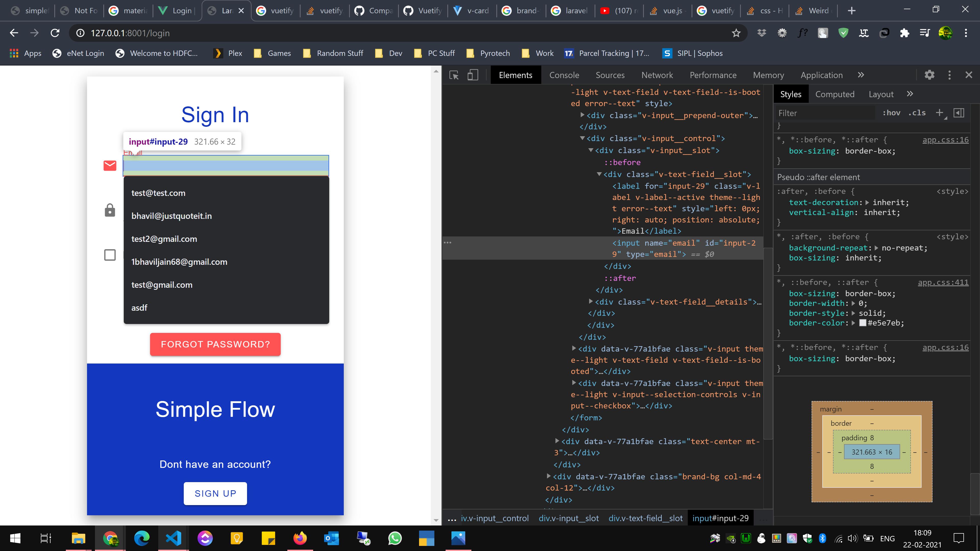
Task: Click the FORGOT PASSWORD button
Action: [x=215, y=344]
